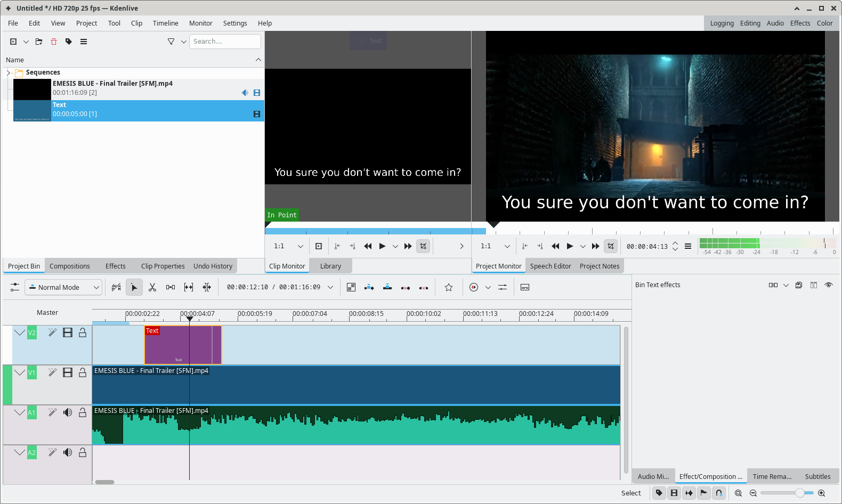Switch to the Clip Properties tab
Viewport: 842px width, 504px height.
163,266
